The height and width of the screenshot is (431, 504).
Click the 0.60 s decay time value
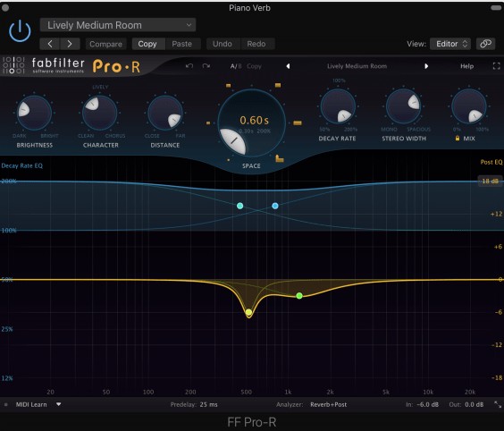(254, 121)
